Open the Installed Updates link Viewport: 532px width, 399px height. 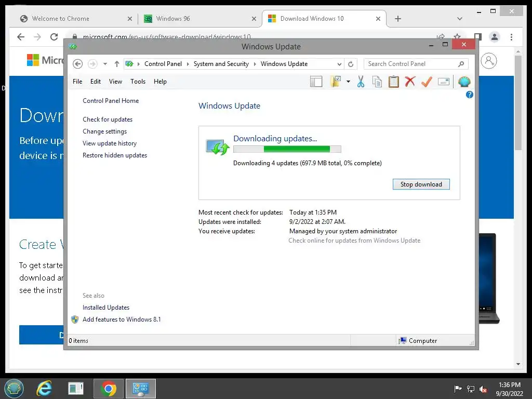point(106,308)
